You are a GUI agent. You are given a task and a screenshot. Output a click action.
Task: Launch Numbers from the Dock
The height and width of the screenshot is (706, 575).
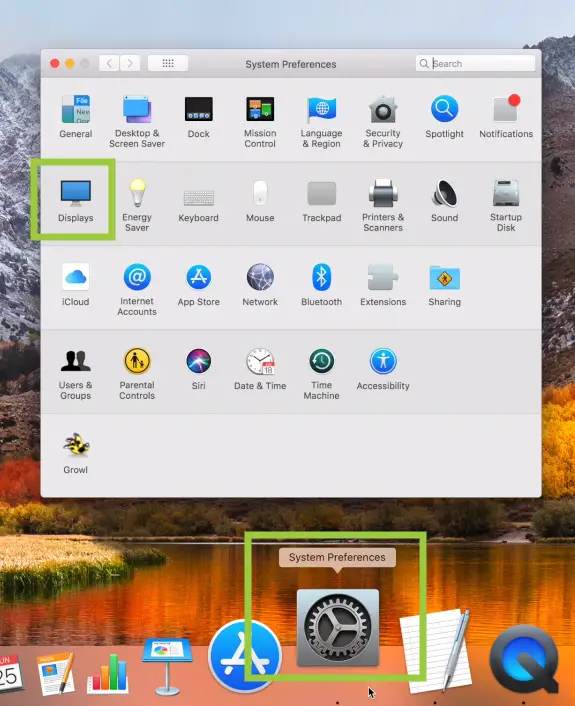tap(108, 673)
